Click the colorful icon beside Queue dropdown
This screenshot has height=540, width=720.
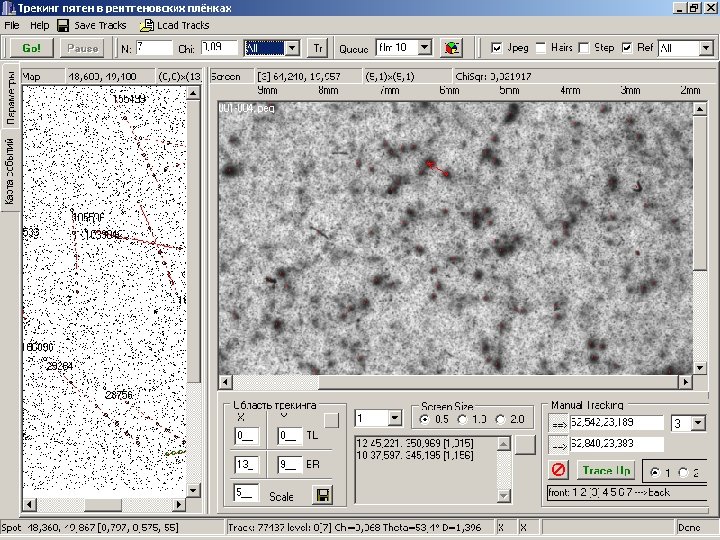click(452, 47)
